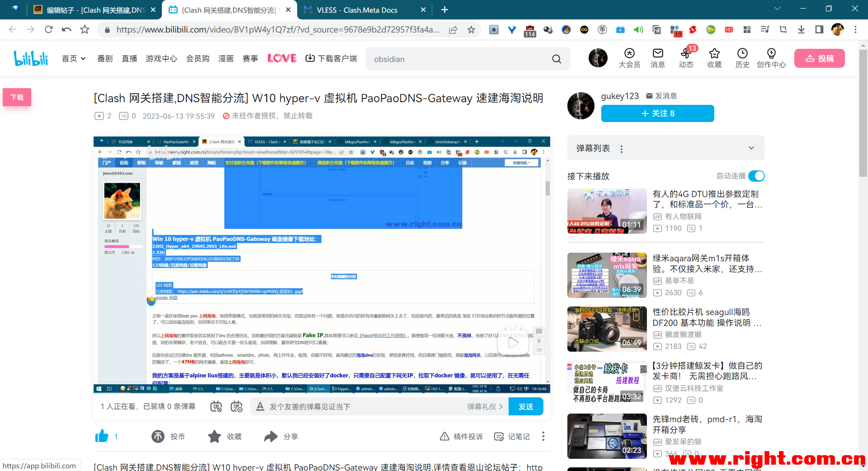This screenshot has height=471, width=868.
Task: Click 发消息 link beside gukey123
Action: click(661, 96)
